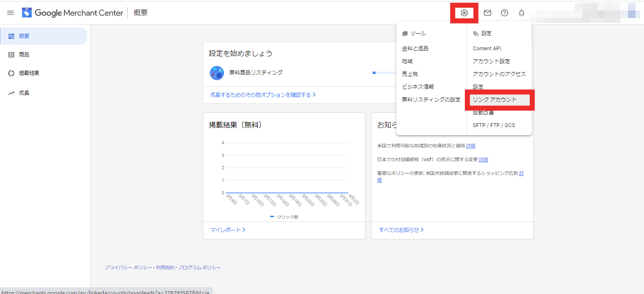644x294 pixels.
Task: Choose 売上税 from tools menu
Action: coord(410,74)
